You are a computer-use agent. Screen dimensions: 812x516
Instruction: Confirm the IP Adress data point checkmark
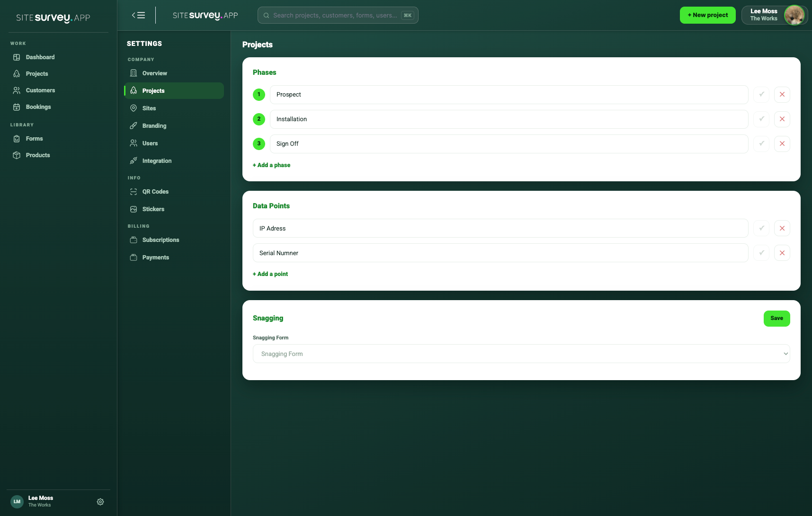761,228
